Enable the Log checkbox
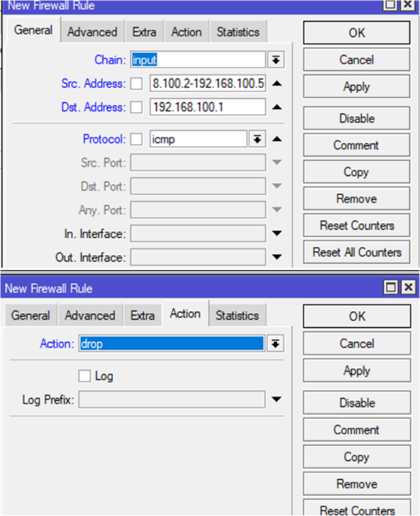Viewport: 420px width, 516px height. click(85, 376)
